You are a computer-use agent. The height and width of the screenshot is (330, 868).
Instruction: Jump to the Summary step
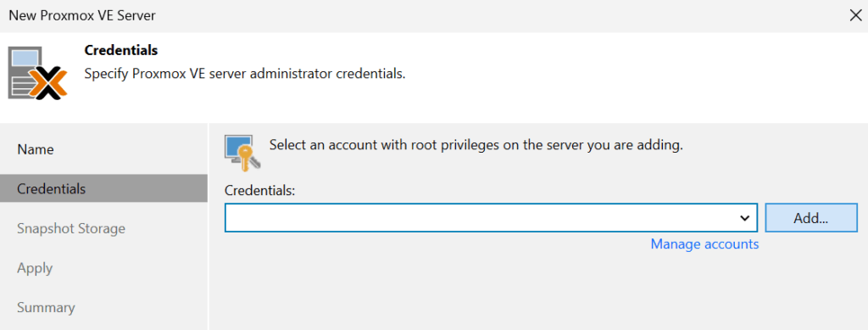pos(46,308)
